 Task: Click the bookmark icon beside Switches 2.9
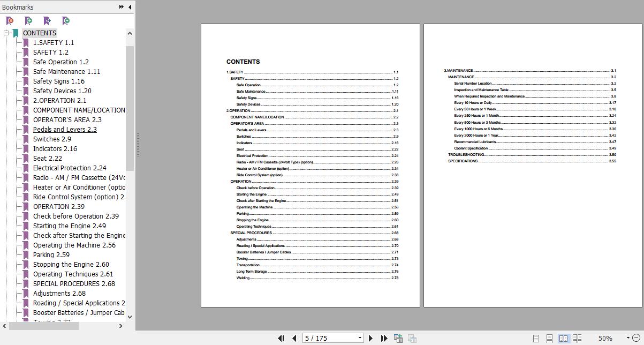coord(26,139)
